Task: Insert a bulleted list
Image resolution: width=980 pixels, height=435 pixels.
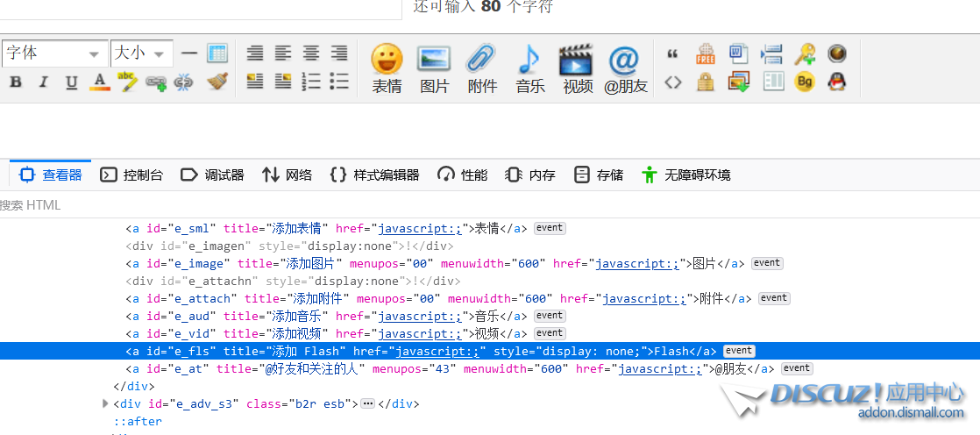Action: click(338, 82)
